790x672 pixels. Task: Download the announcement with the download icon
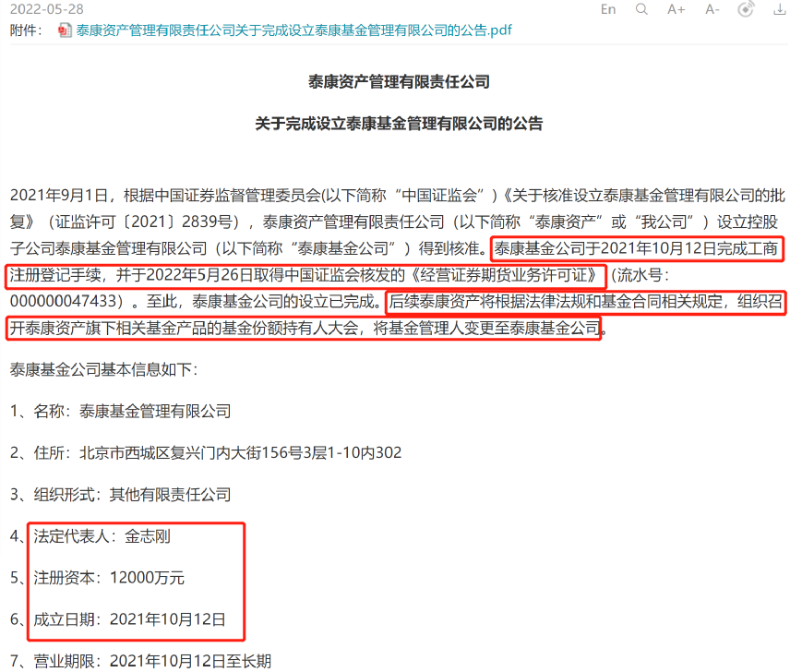(780, 9)
